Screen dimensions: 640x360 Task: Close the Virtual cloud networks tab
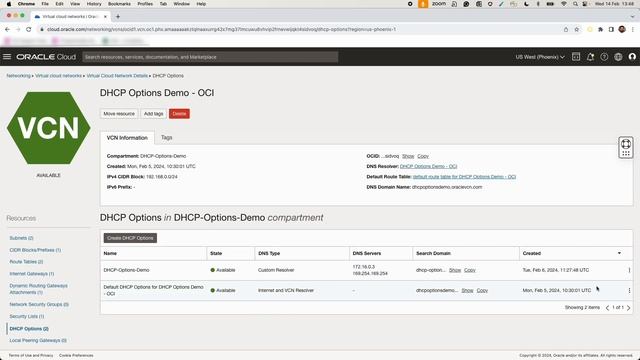(105, 16)
